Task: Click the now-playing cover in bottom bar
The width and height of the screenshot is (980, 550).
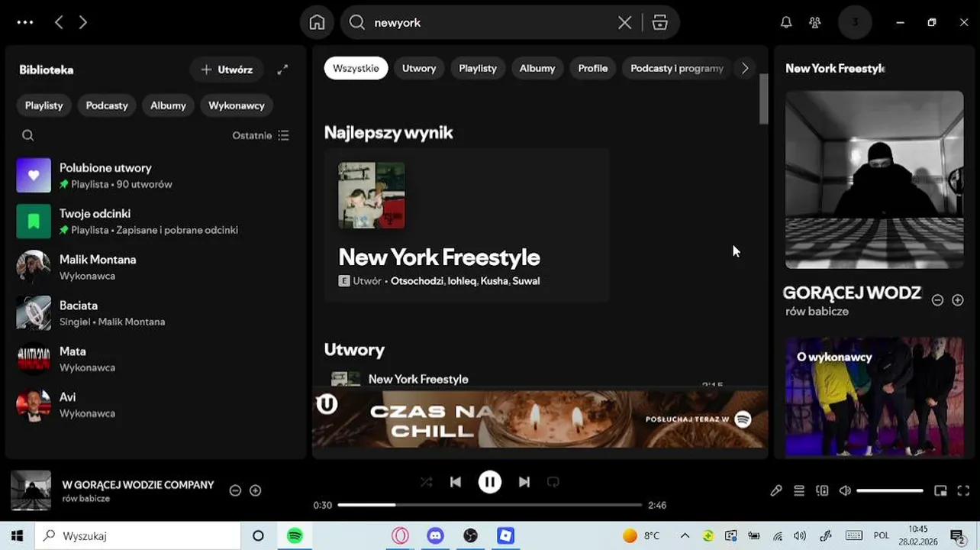Action: coord(31,490)
